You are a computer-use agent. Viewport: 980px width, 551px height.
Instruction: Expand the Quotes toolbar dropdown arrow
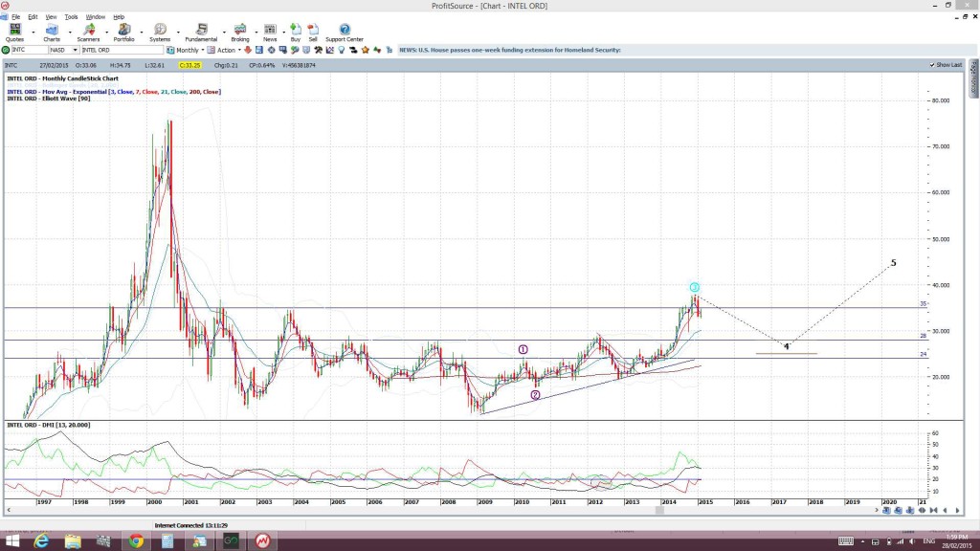tap(33, 32)
